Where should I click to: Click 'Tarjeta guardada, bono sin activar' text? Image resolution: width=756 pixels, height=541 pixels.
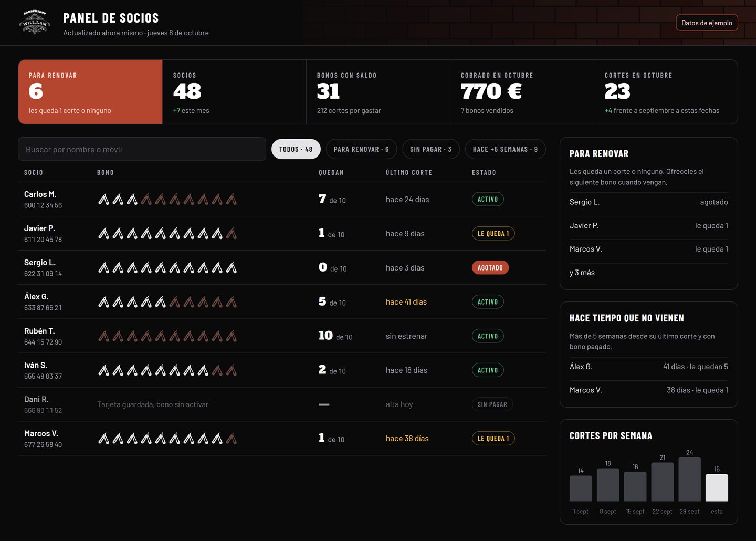click(153, 404)
